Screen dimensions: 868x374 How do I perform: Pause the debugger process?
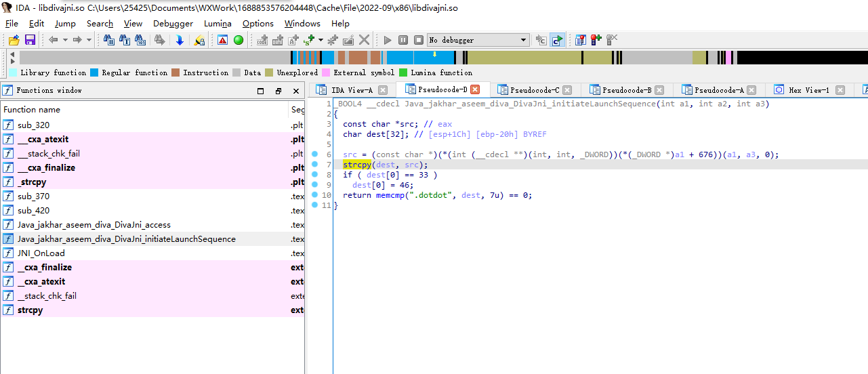pos(403,40)
